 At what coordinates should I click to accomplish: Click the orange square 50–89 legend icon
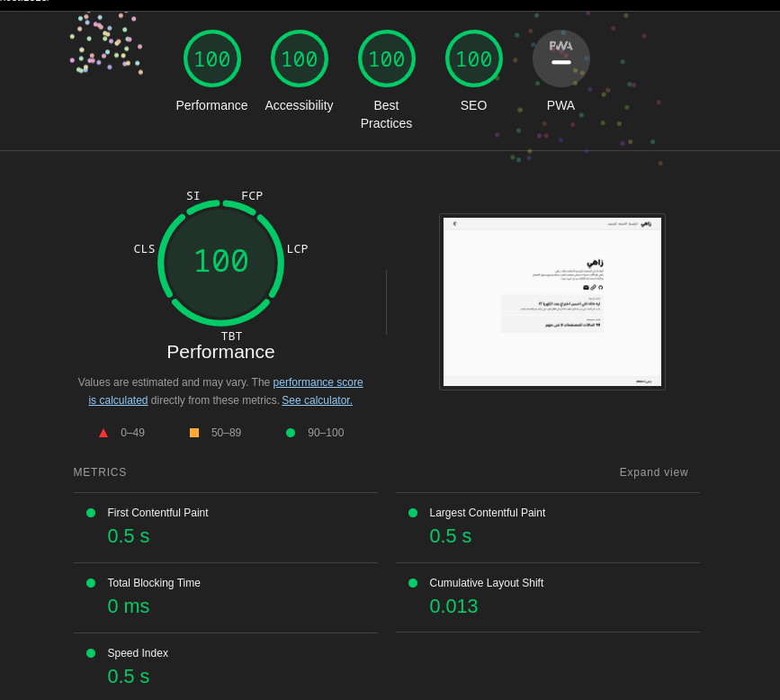(x=194, y=433)
